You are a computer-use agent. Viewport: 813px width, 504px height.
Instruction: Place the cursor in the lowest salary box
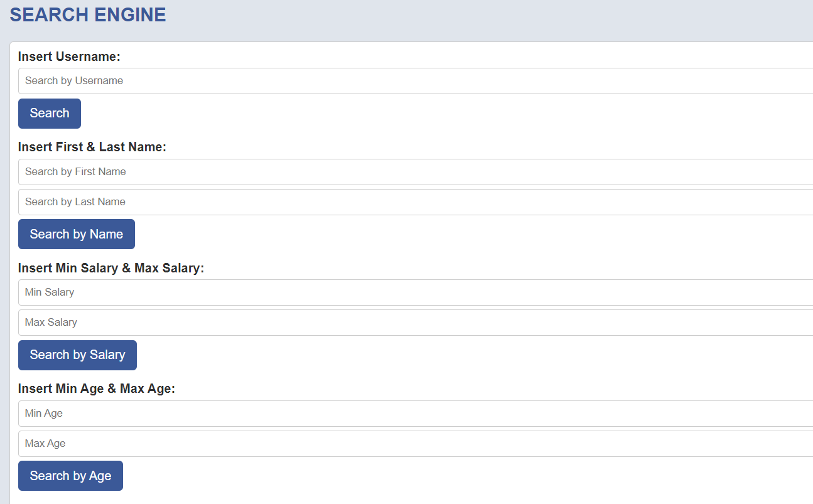[x=416, y=292]
